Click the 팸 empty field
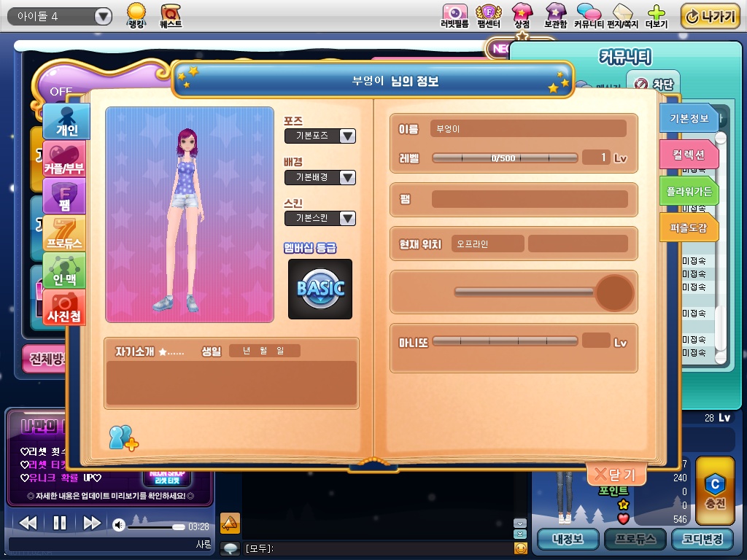Image resolution: width=747 pixels, height=560 pixels. [530, 199]
